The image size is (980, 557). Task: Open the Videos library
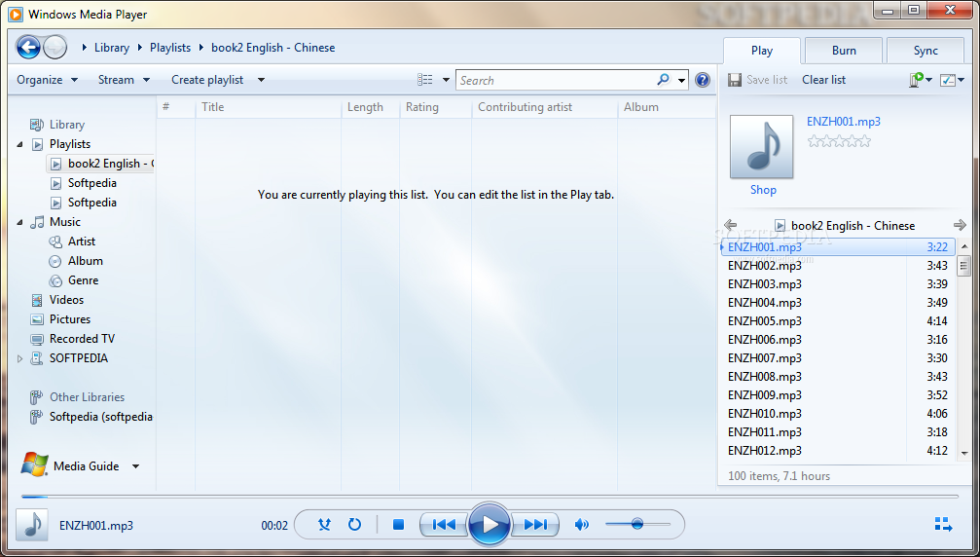[x=66, y=300]
